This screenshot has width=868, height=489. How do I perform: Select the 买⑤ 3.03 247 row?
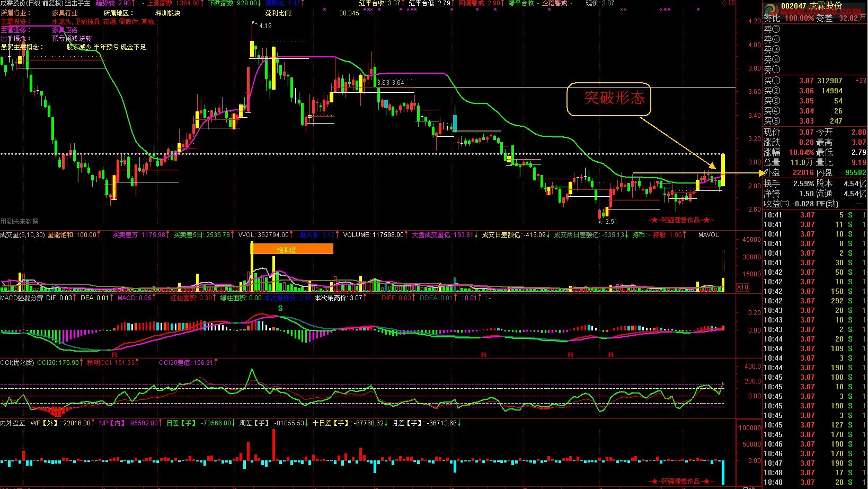click(x=815, y=121)
